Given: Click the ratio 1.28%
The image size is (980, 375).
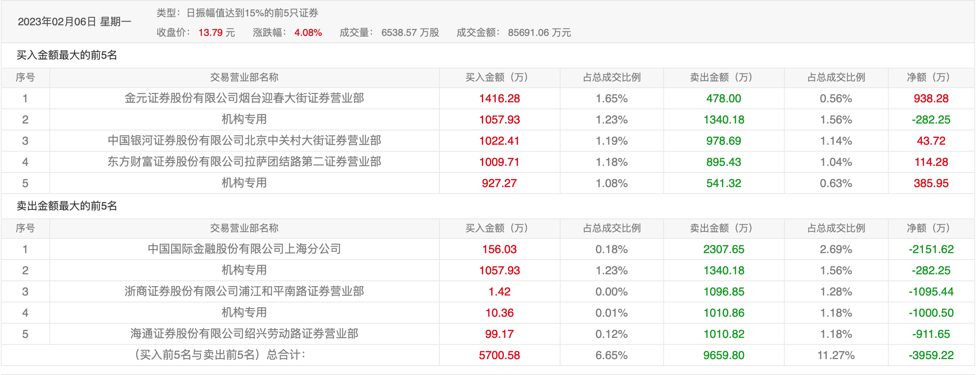Looking at the screenshot, I should point(836,291).
